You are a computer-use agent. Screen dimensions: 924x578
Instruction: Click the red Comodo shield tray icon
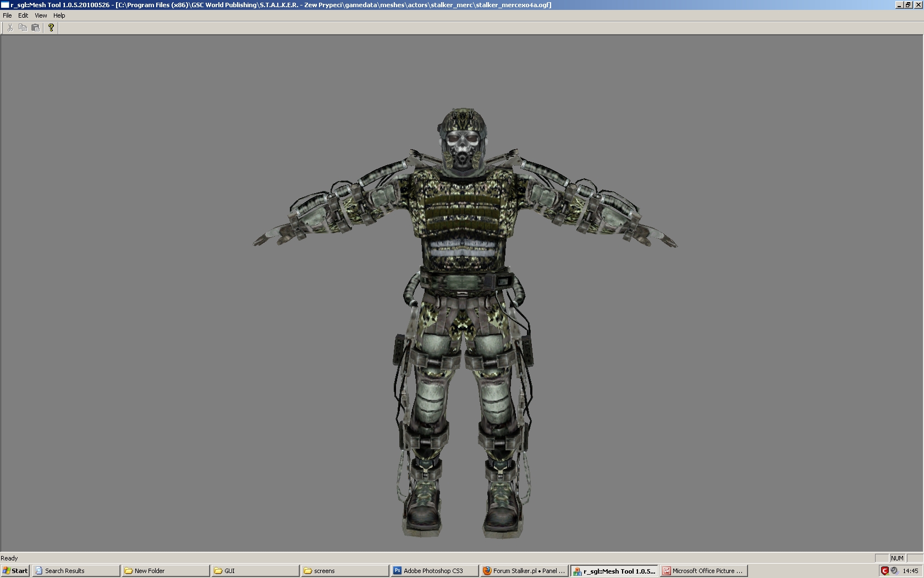point(884,571)
